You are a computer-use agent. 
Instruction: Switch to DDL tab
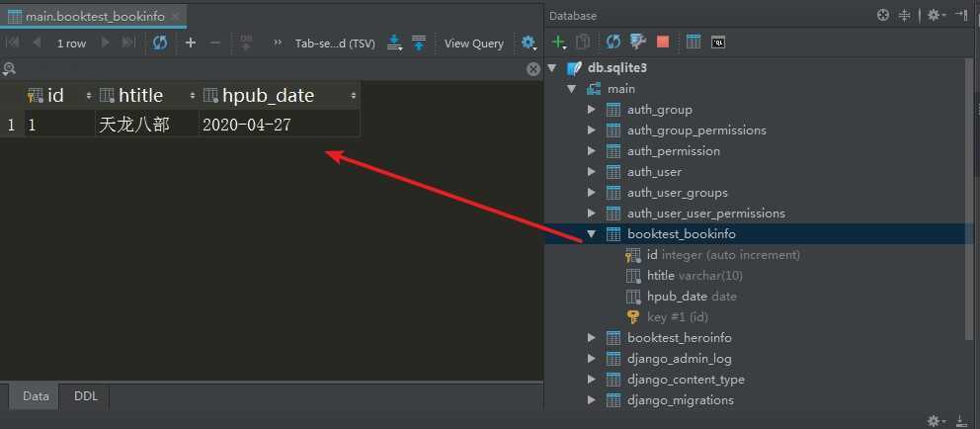pos(86,395)
